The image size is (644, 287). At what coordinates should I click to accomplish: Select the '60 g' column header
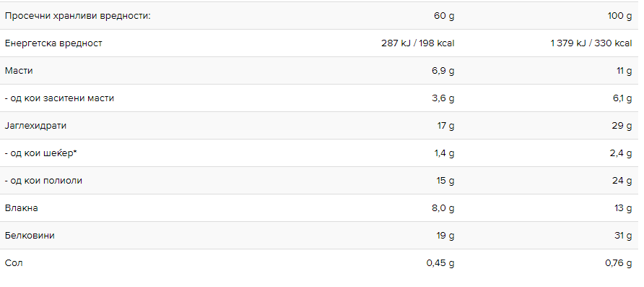click(x=444, y=16)
